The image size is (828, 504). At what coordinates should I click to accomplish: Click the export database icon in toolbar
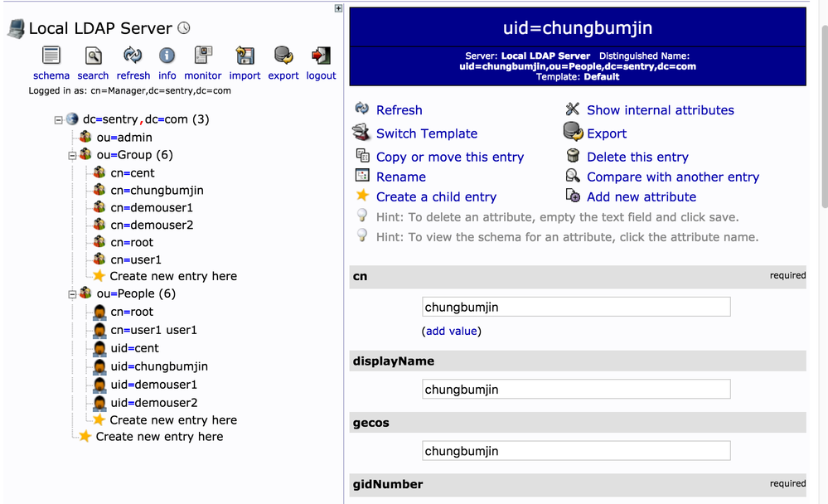tap(283, 55)
